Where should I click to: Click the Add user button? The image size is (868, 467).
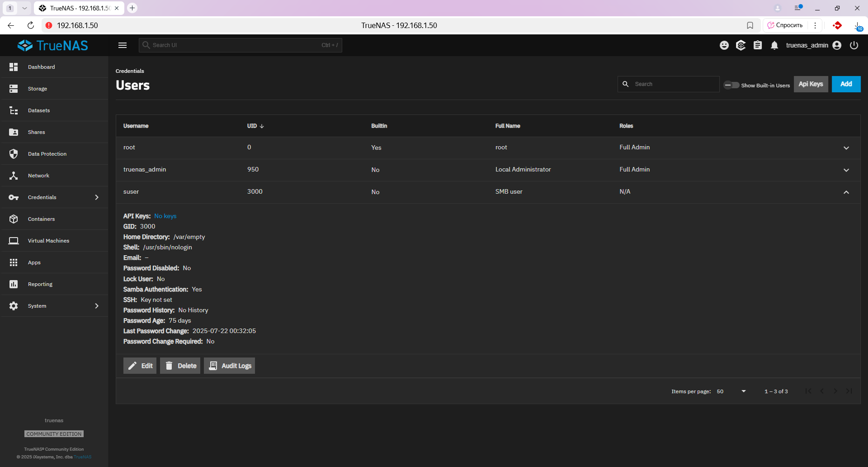[x=846, y=84]
